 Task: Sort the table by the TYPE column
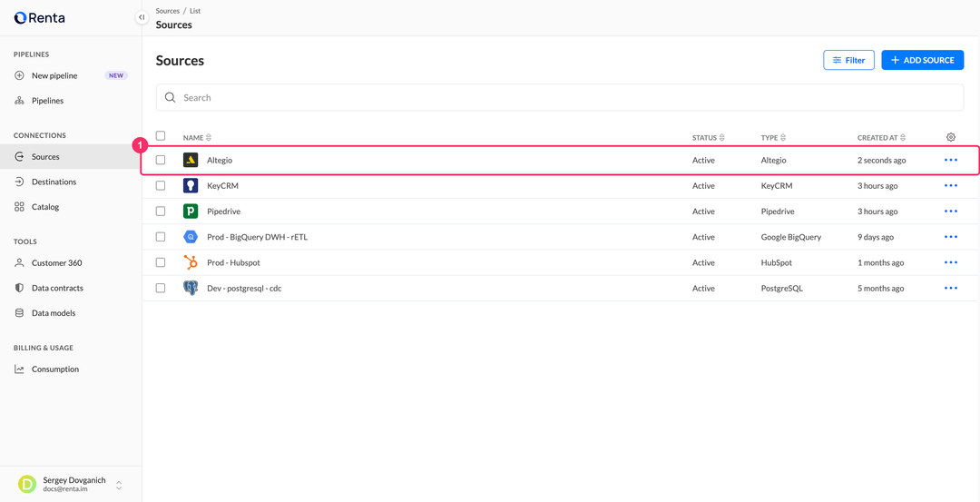click(x=773, y=138)
